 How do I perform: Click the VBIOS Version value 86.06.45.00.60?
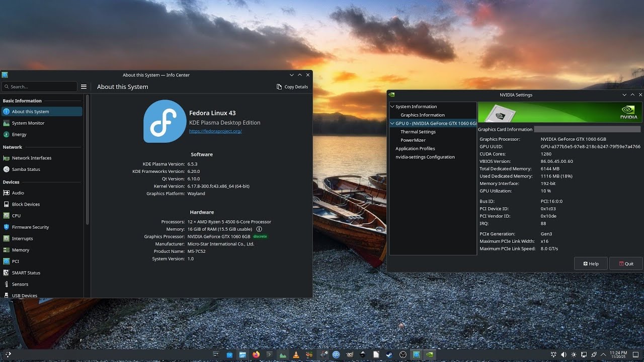point(557,161)
